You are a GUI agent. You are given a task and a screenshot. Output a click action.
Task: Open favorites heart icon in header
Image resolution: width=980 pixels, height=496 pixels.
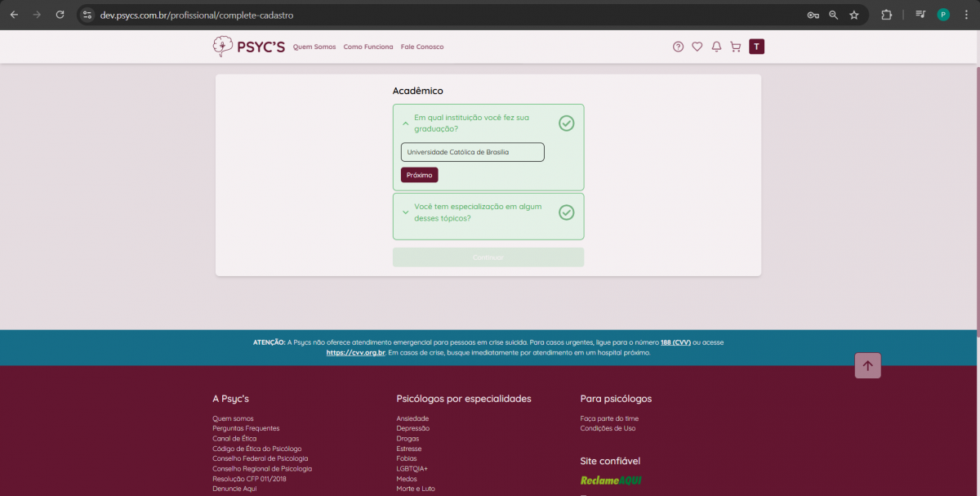tap(697, 47)
